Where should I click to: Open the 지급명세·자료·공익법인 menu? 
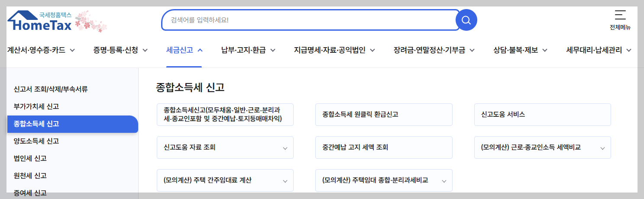(334, 50)
